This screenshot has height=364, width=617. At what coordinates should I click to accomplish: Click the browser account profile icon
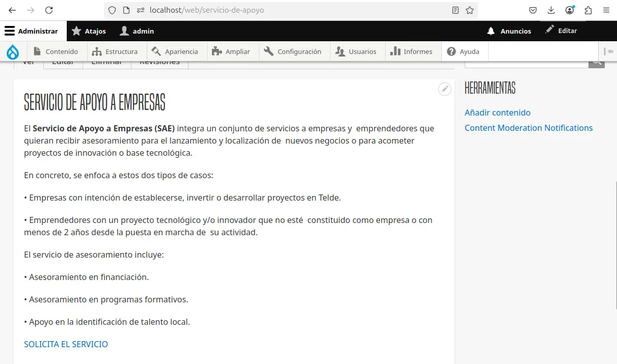(570, 10)
